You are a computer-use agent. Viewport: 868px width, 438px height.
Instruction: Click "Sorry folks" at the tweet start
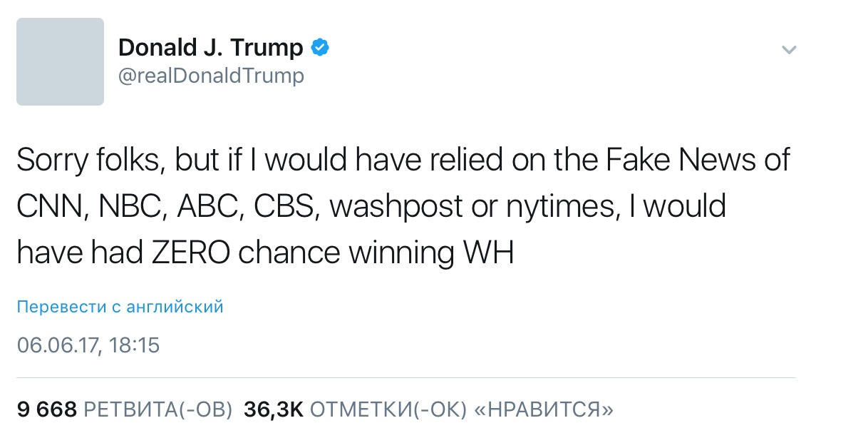click(86, 161)
